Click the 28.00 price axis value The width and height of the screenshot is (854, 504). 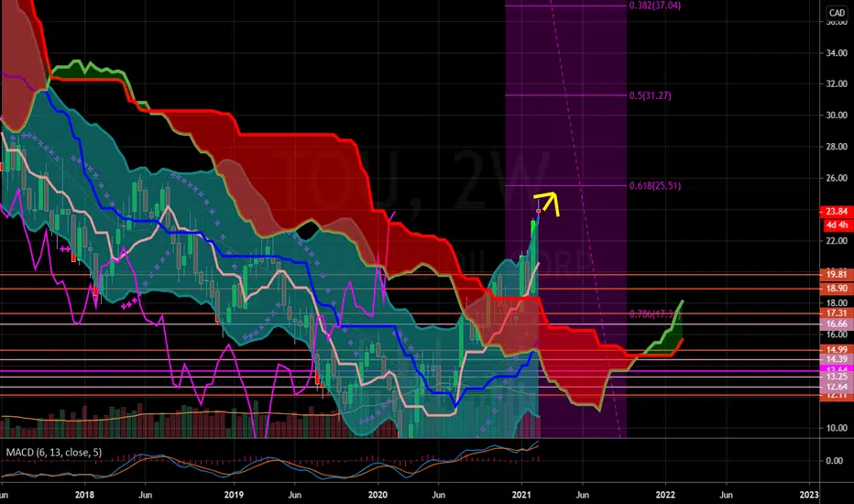pos(836,147)
